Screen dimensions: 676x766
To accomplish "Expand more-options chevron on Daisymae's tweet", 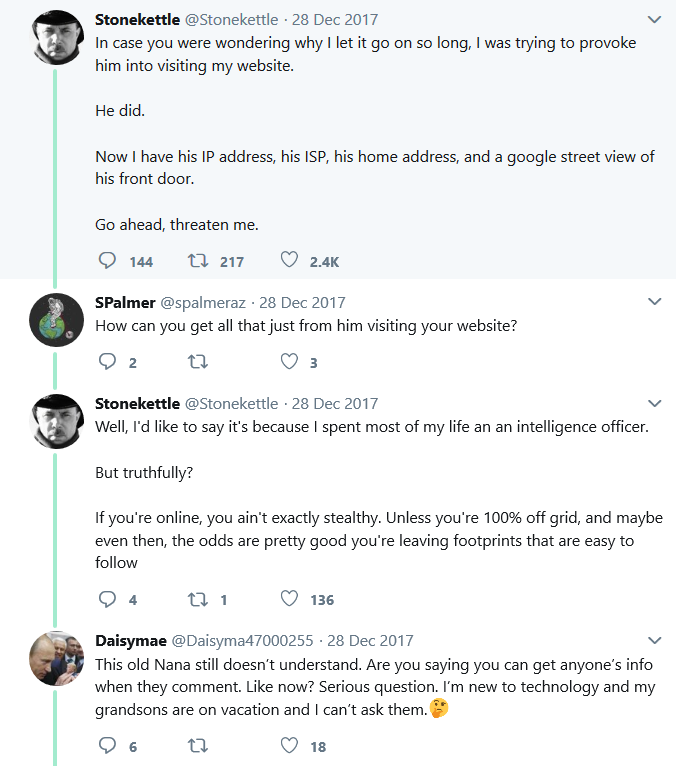I will point(654,640).
